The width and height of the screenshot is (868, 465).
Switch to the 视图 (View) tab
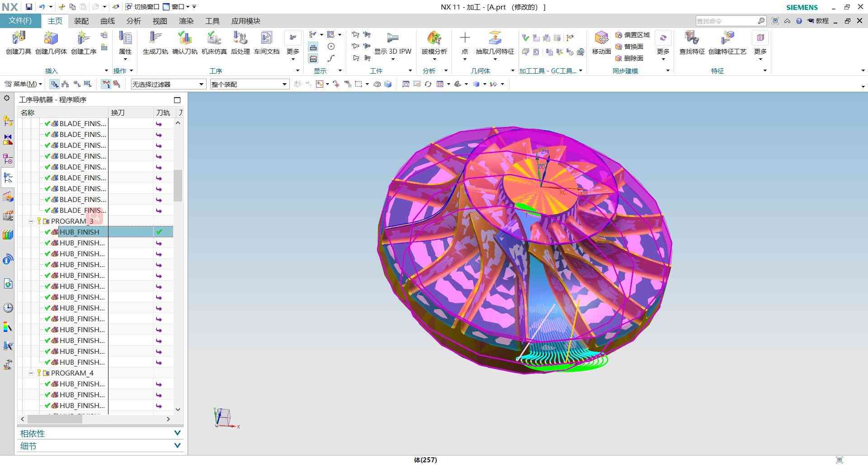[x=160, y=21]
